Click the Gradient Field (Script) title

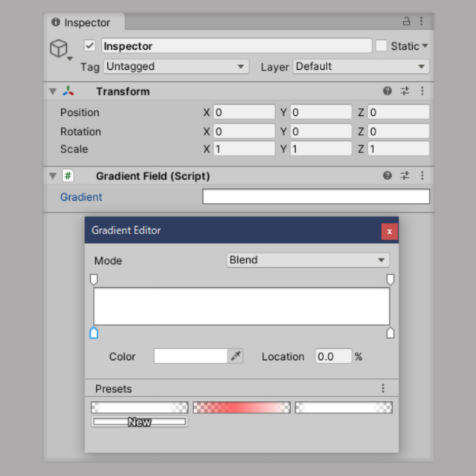tap(153, 176)
